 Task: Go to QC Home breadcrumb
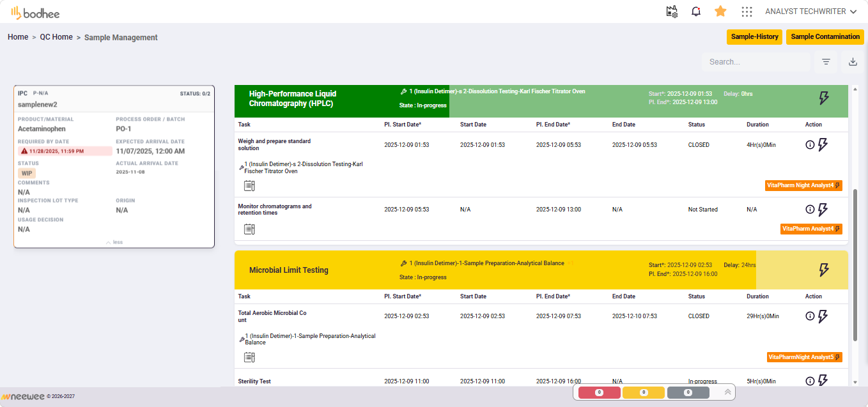(56, 37)
